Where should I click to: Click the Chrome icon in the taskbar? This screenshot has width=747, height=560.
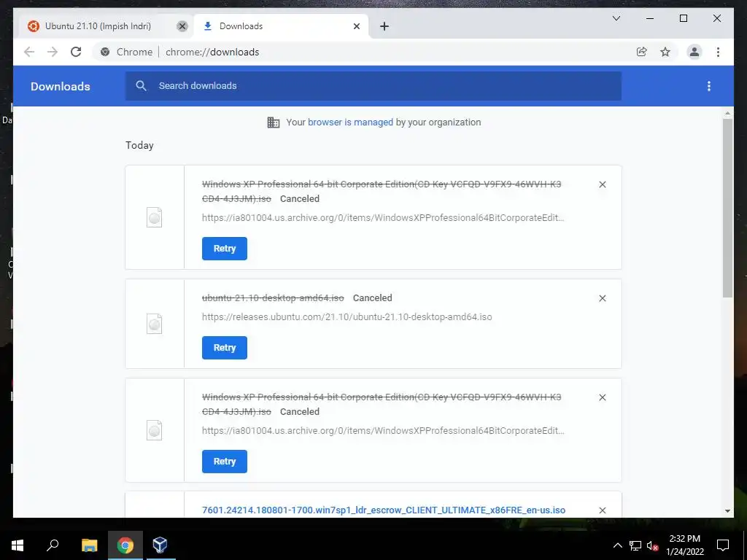tap(125, 545)
